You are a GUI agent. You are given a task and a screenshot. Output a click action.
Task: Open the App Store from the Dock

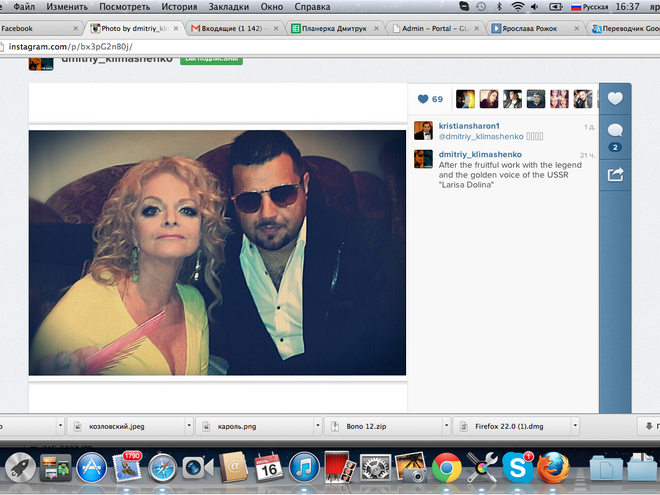(x=91, y=467)
